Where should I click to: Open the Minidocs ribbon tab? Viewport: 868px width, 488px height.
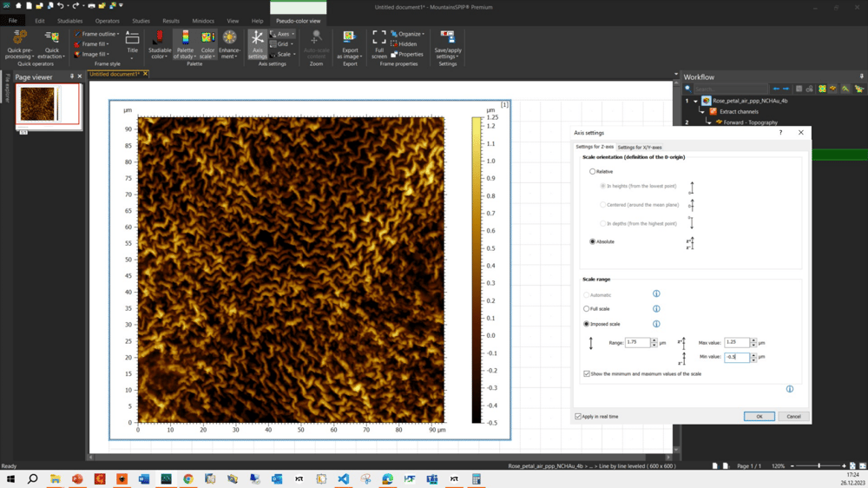(x=202, y=21)
